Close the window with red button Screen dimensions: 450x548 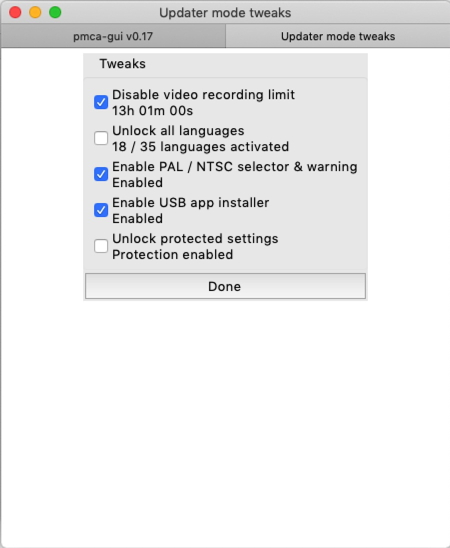point(15,13)
